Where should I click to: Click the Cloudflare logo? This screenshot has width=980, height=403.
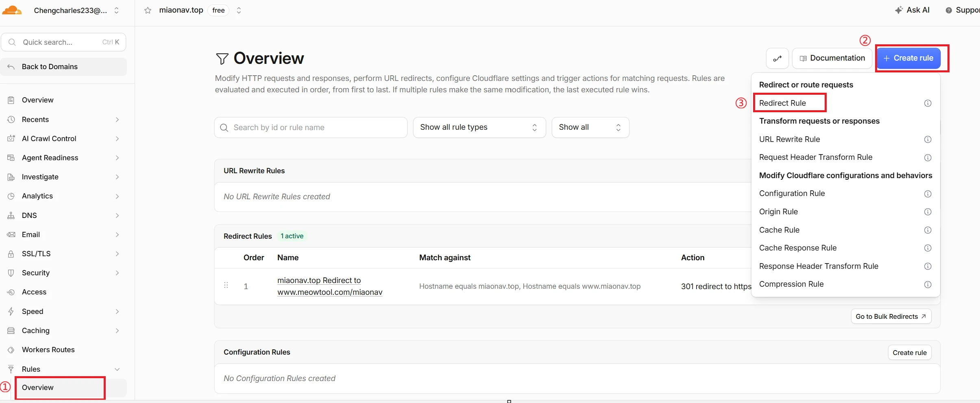(x=12, y=10)
